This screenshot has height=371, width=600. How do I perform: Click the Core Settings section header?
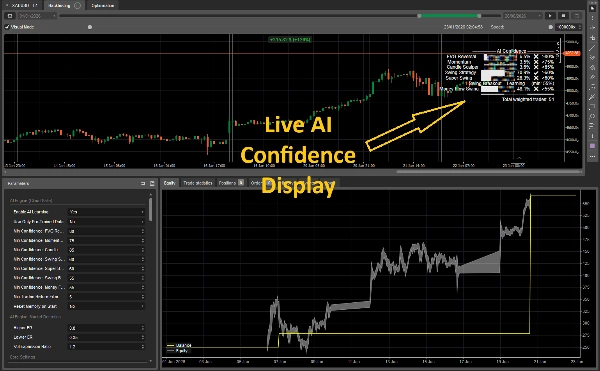click(x=23, y=357)
